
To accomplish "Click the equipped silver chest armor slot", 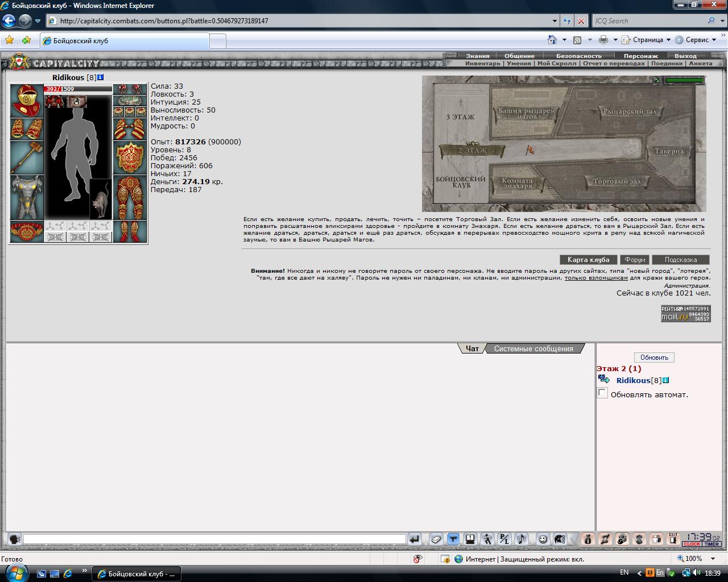I will coord(27,197).
